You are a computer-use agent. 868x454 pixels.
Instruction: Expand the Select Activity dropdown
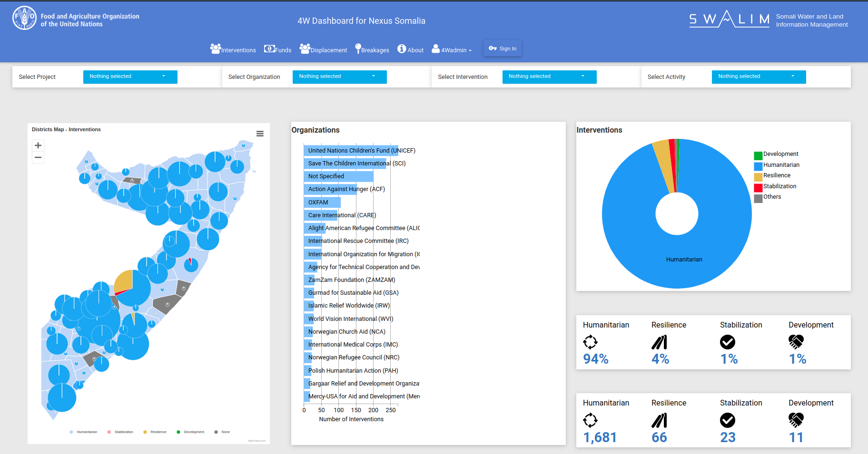tap(759, 77)
